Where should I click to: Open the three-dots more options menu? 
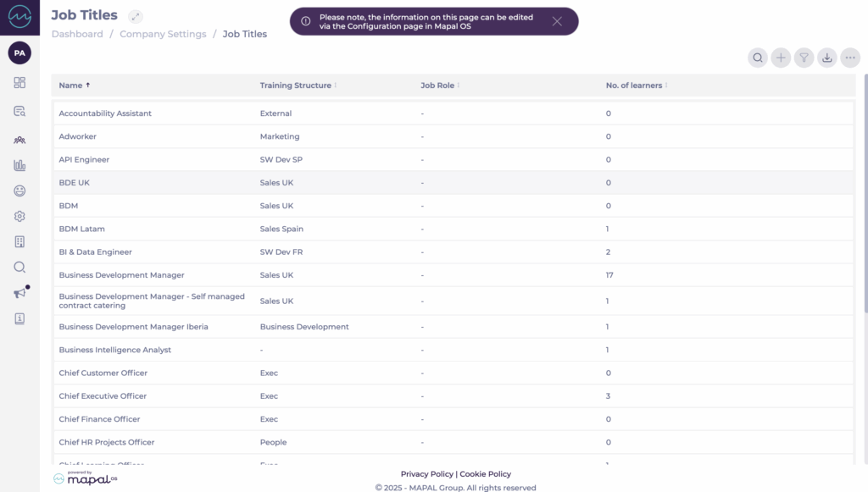(x=850, y=58)
